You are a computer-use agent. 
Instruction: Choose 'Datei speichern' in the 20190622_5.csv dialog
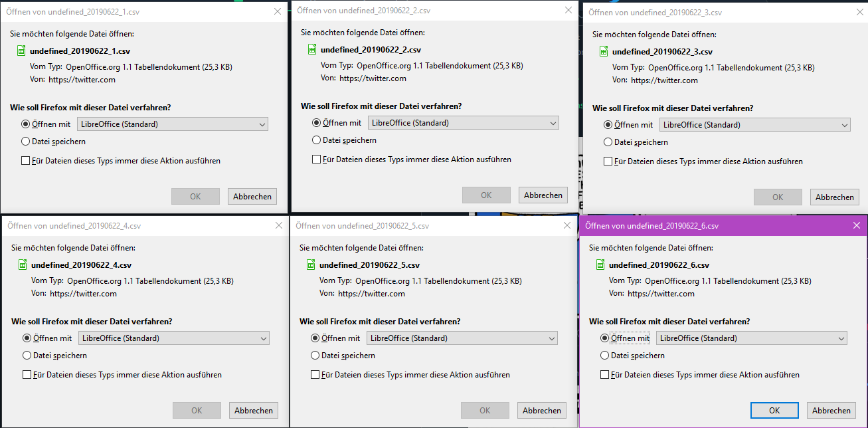point(315,356)
